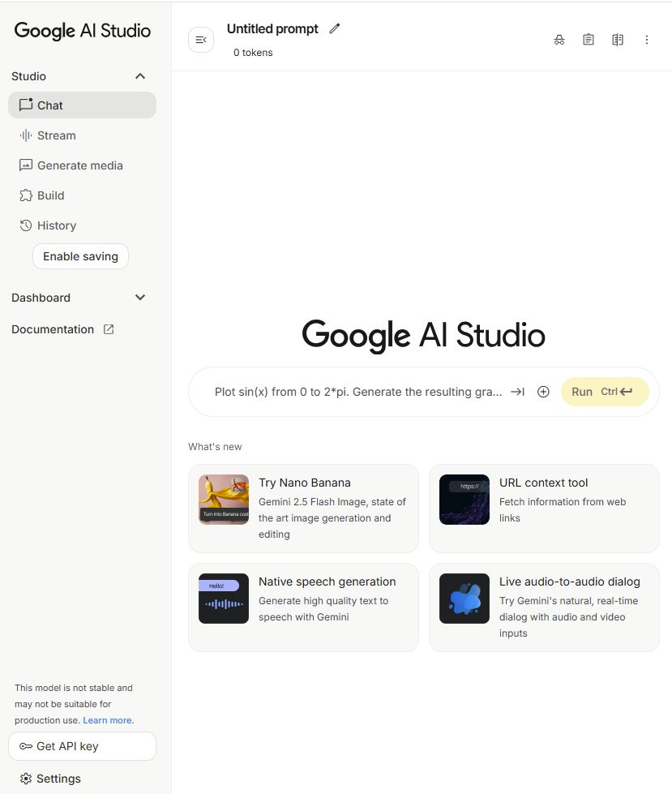Screen dimensions: 672x794
Task: Click the Studio section label
Action: (x=29, y=76)
